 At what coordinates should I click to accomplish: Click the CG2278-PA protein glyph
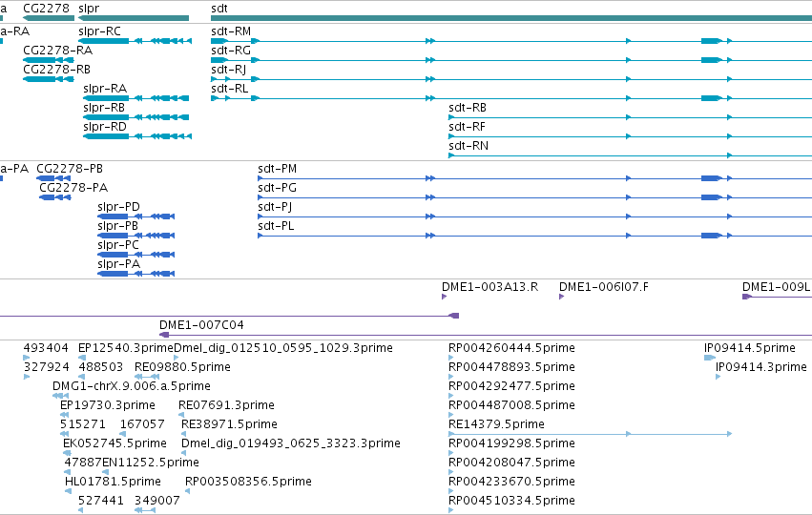click(x=55, y=197)
